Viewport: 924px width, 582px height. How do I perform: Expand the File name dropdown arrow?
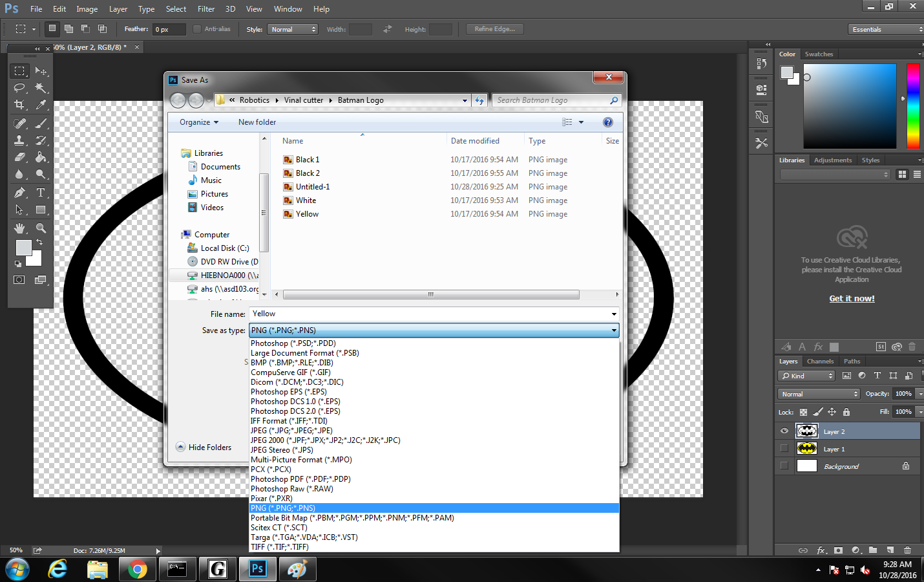614,314
